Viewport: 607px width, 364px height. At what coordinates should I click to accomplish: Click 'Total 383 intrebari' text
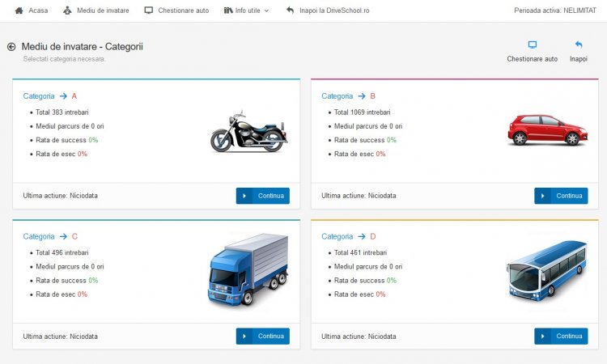coord(62,112)
